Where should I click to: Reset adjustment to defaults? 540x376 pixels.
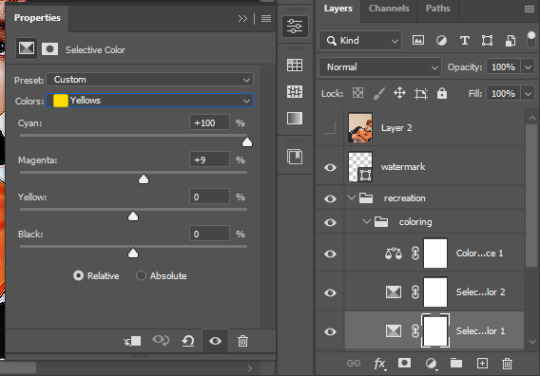click(x=188, y=341)
